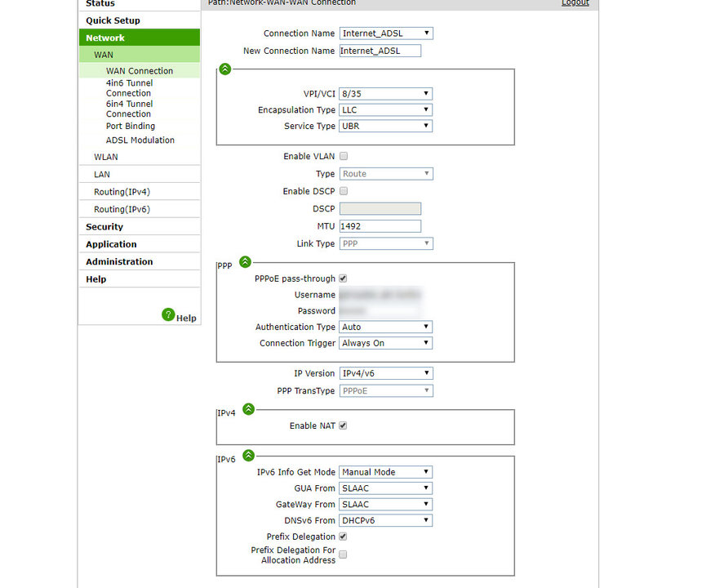
Task: Click the green Help question mark icon
Action: pos(168,314)
